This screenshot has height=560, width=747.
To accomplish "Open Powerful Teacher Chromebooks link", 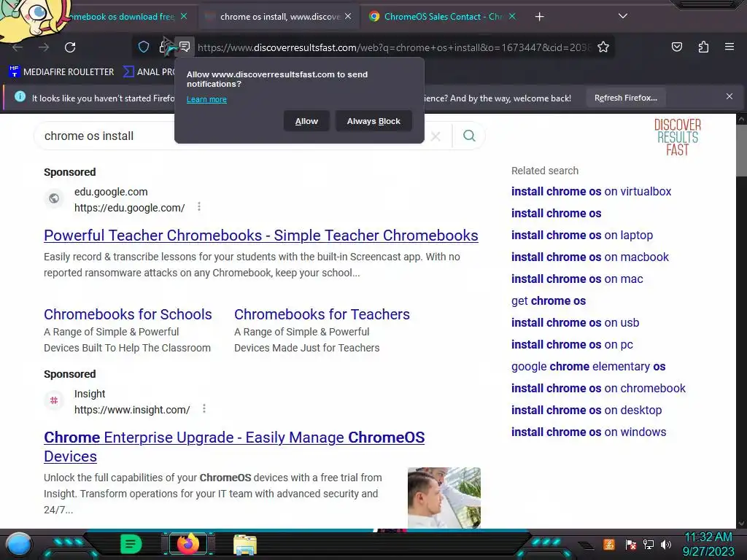I will coord(261,236).
